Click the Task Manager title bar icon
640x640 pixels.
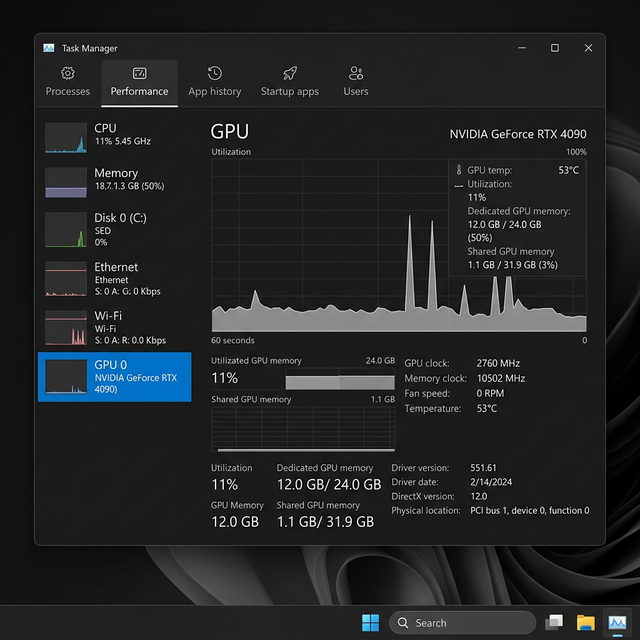[49, 48]
